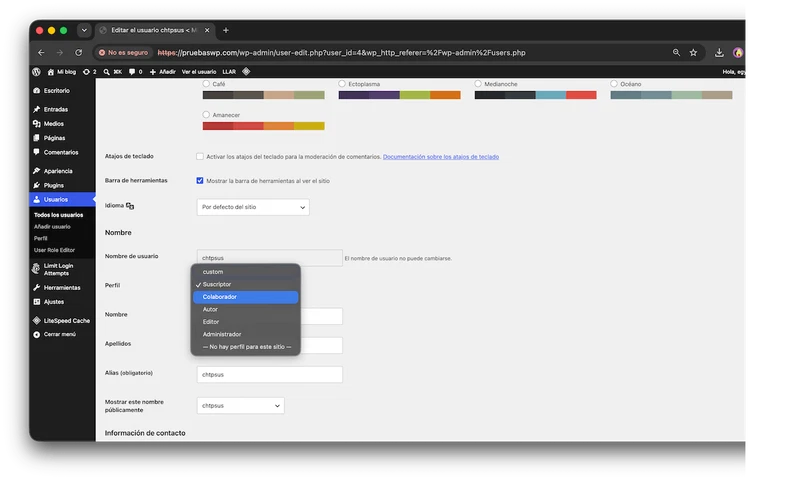Image resolution: width=798 pixels, height=480 pixels.
Task: Open browser zoom magnifier icon
Action: pyautogui.click(x=676, y=52)
